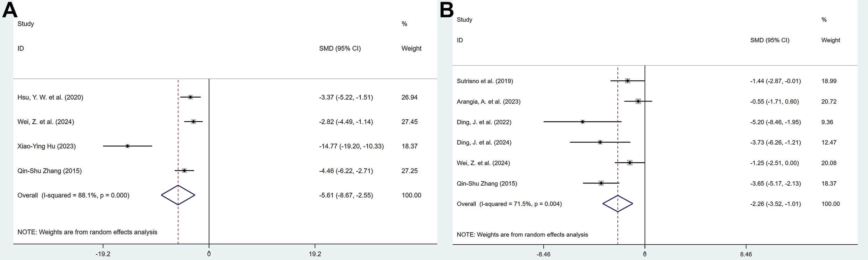This screenshot has width=868, height=260.
Task: Select the Overall I-squared = 88.1% text
Action: [x=73, y=195]
